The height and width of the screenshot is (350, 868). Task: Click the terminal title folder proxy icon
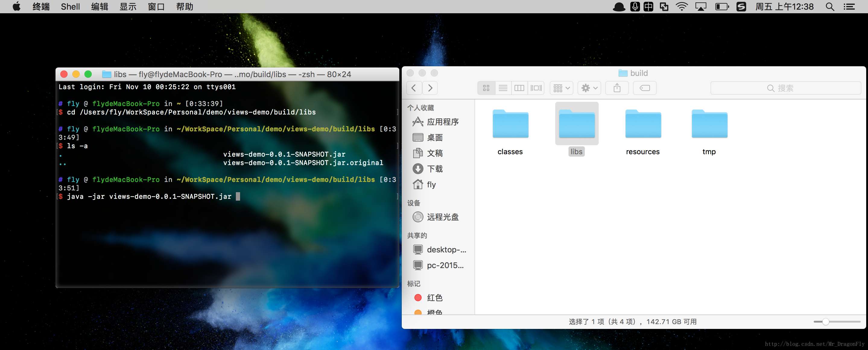click(x=106, y=74)
